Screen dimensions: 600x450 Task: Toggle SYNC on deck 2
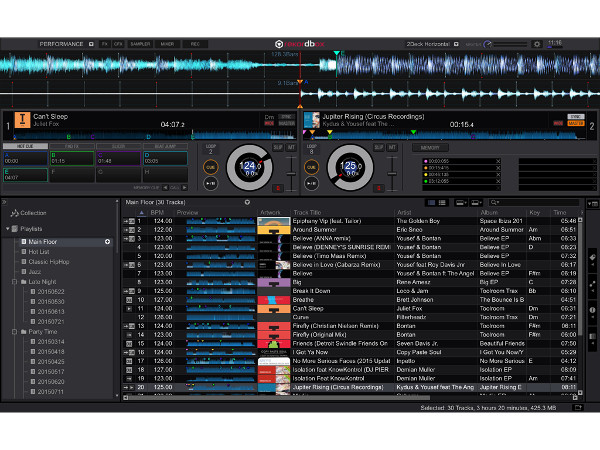[576, 117]
